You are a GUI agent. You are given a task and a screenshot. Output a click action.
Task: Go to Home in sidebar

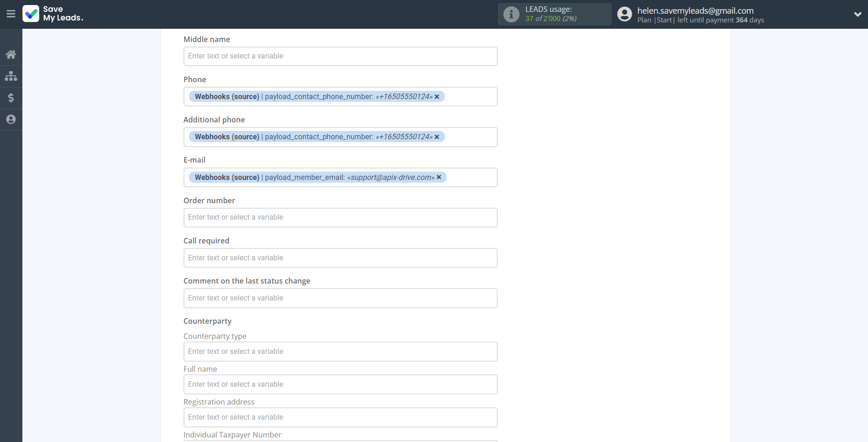(11, 55)
